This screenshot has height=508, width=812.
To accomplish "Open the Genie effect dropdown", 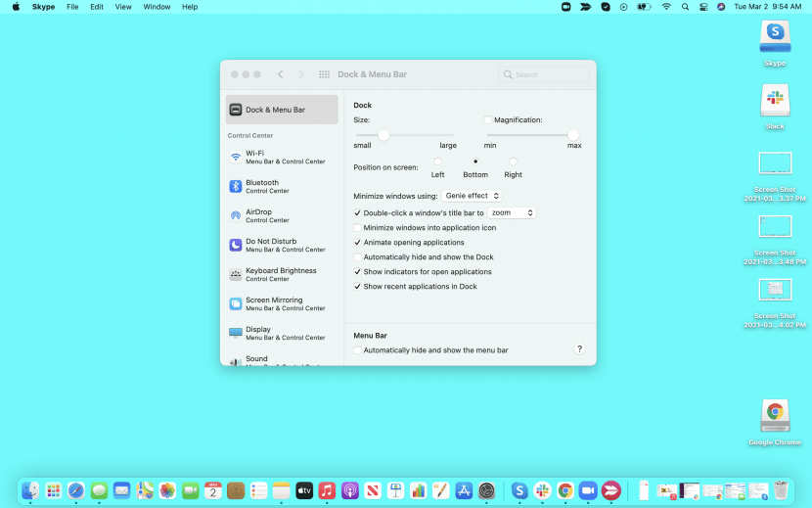I will (x=473, y=196).
